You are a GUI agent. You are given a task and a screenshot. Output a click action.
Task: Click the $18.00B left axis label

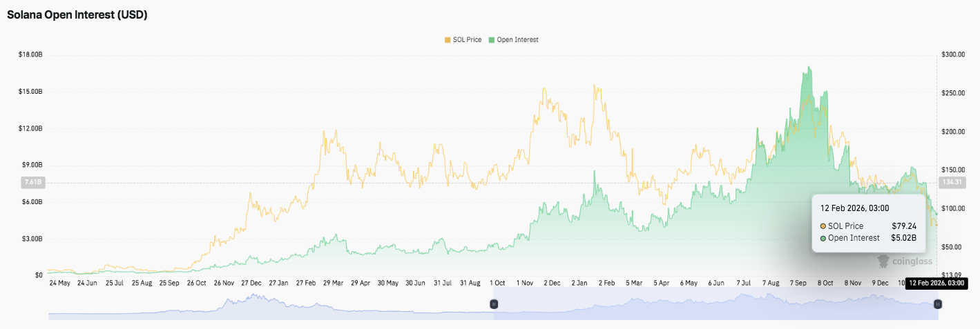pyautogui.click(x=30, y=54)
